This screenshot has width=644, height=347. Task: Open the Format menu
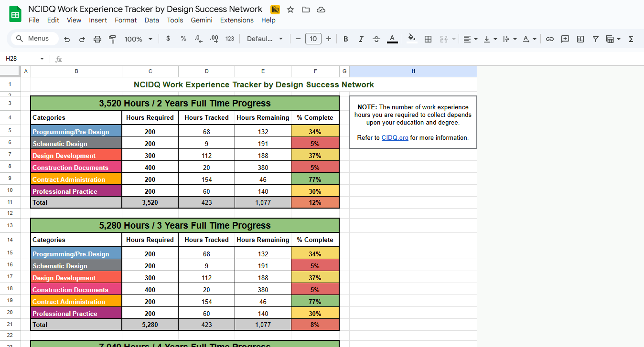[126, 20]
